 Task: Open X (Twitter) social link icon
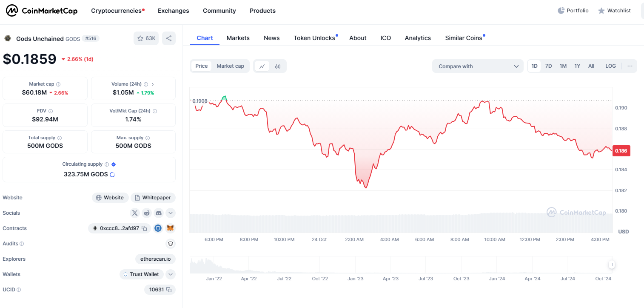[135, 213]
